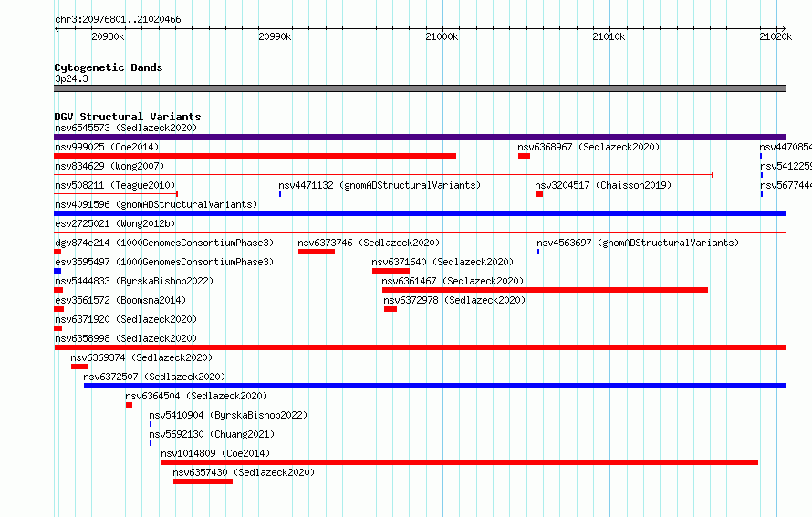The image size is (812, 517).
Task: Click the 20980k ruler label
Action: [108, 36]
